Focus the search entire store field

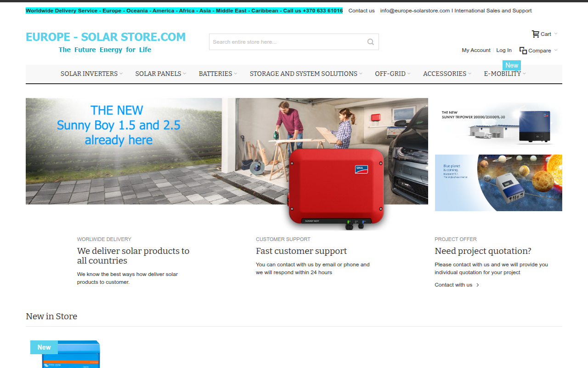coord(294,42)
